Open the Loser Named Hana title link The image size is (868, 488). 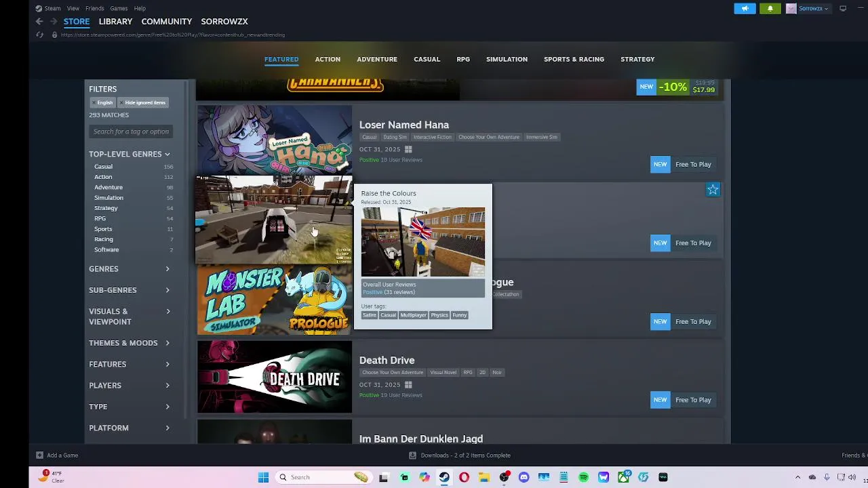click(x=404, y=125)
